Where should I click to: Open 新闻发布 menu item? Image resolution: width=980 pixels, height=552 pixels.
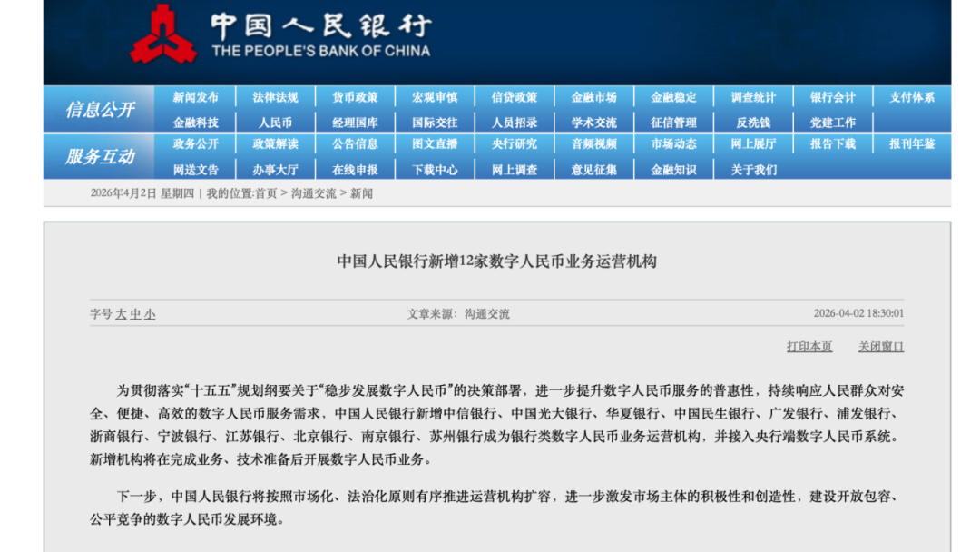point(196,97)
